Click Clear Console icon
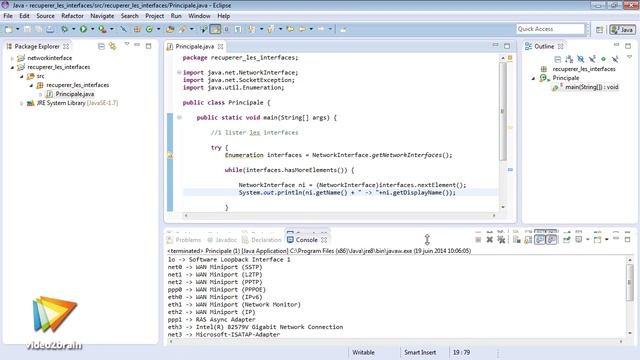The width and height of the screenshot is (640, 360). tap(516, 240)
